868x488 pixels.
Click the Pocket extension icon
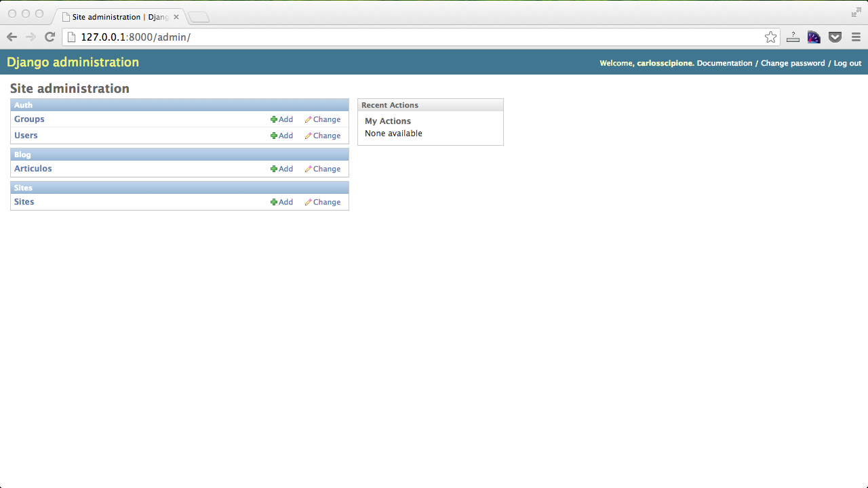835,37
